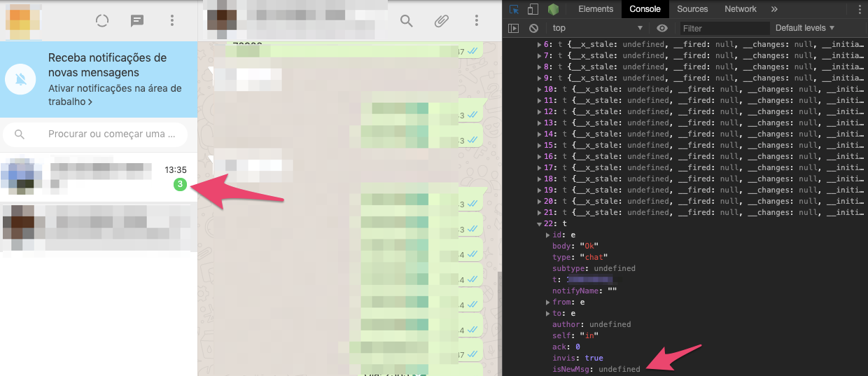The height and width of the screenshot is (376, 868).
Task: Open the chat received at 13:35
Action: pos(99,177)
